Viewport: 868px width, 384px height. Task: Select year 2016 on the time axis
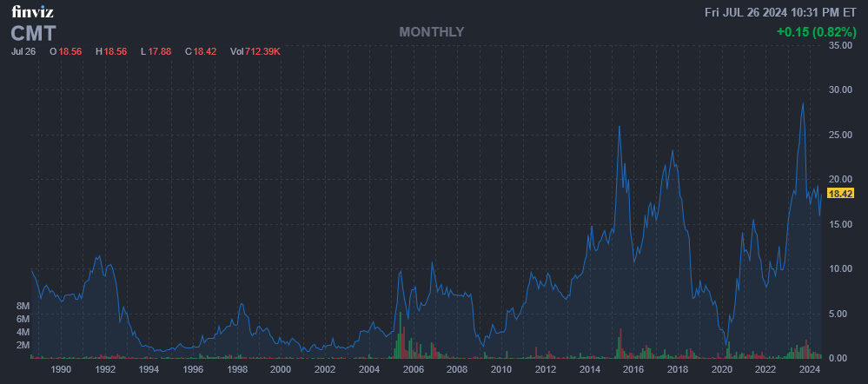(633, 369)
